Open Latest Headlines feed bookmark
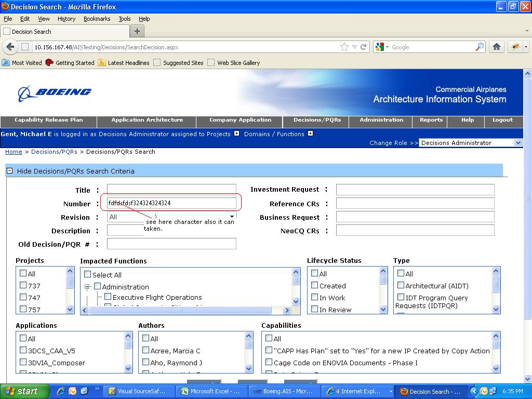The height and width of the screenshot is (399, 532). 124,63
